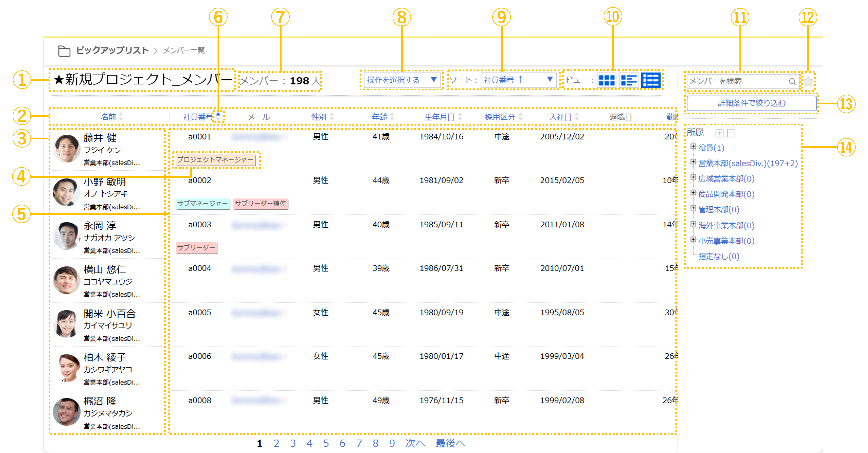Viewport: 868px width, 453px height.
Task: Click the プロジェクトマネージャー orange tag
Action: click(216, 160)
